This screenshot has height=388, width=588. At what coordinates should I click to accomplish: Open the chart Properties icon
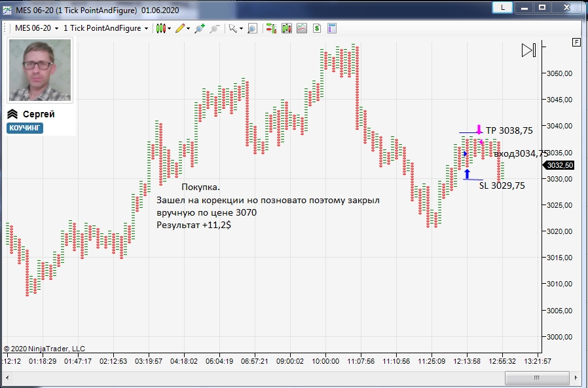click(332, 28)
